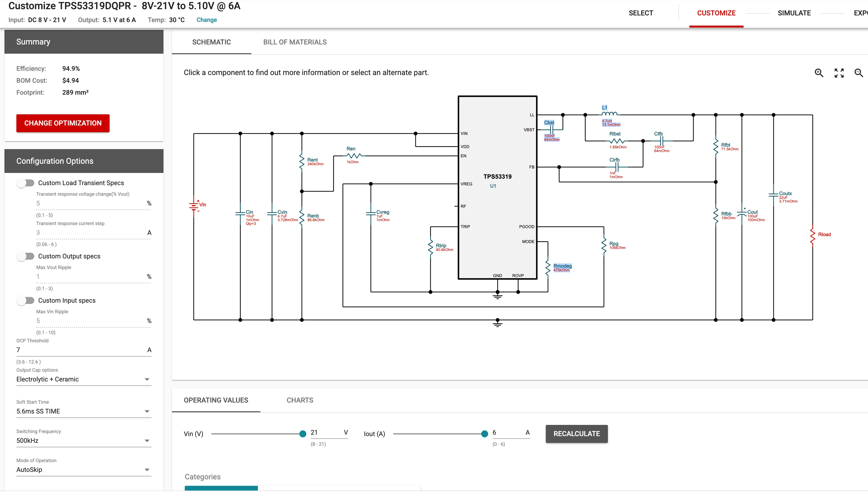Click the Iout slider handle
Viewport: 868px width, 497px height.
[x=484, y=434]
